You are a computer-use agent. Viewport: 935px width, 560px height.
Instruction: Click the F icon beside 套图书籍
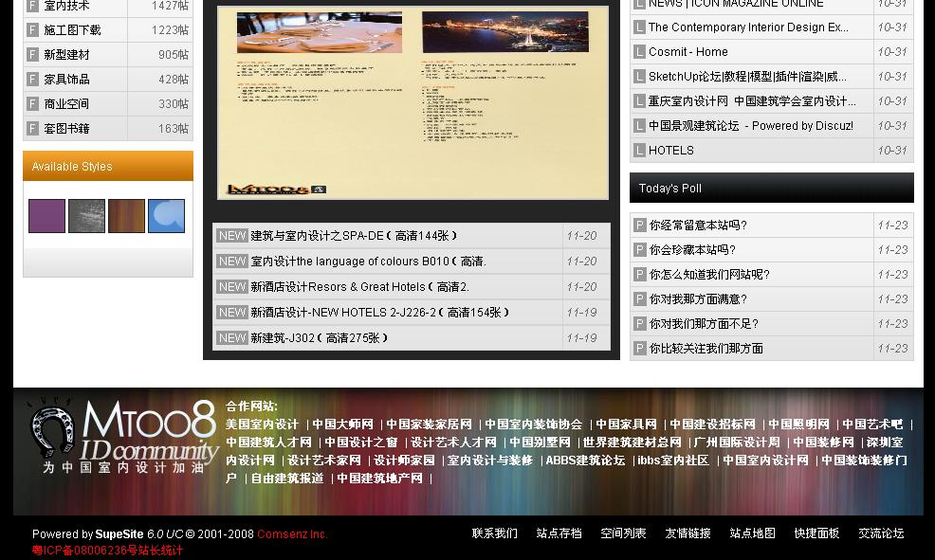[33, 128]
